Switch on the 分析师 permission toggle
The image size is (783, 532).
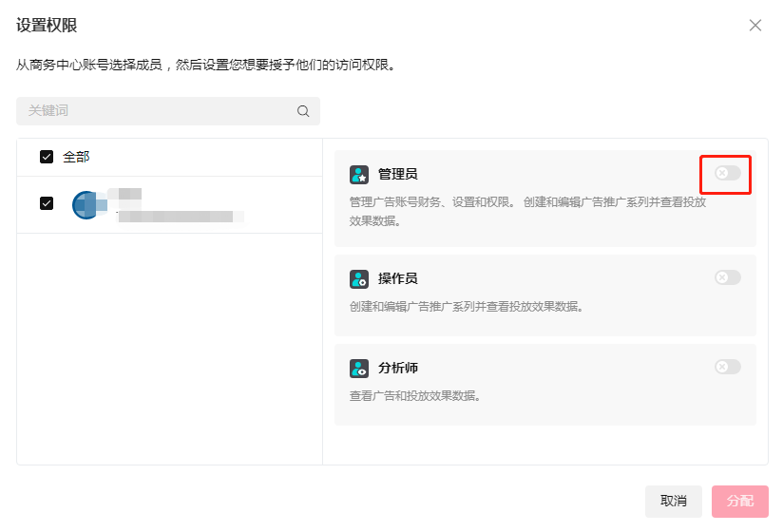[x=728, y=367]
